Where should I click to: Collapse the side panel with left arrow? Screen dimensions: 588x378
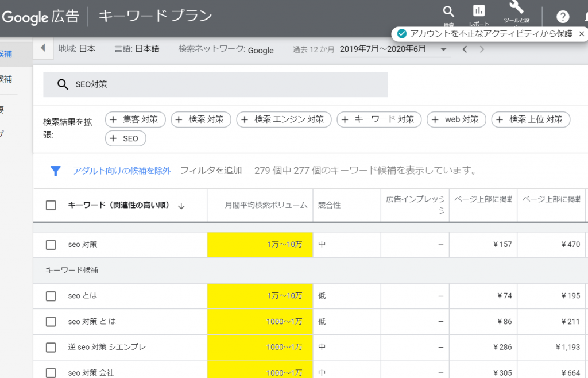pos(42,48)
